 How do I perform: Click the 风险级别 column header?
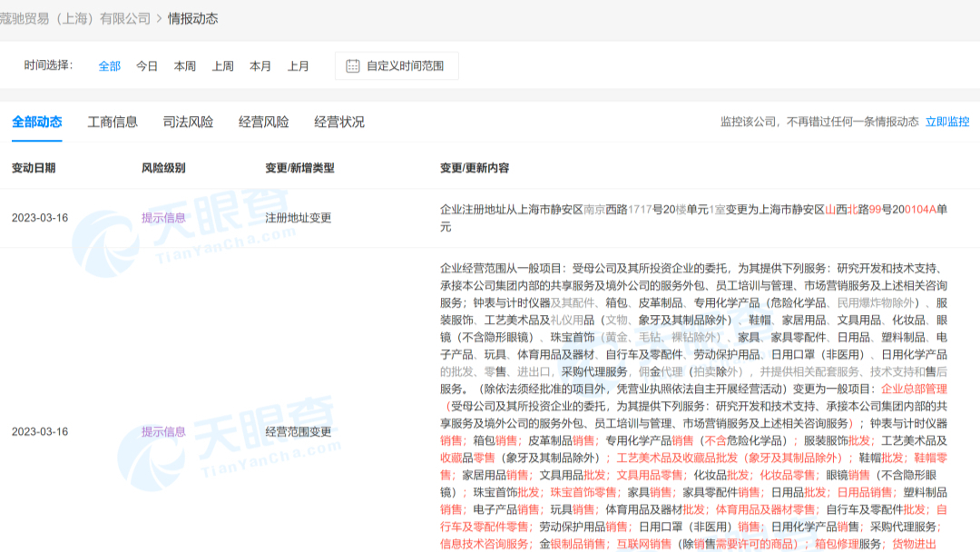[163, 168]
